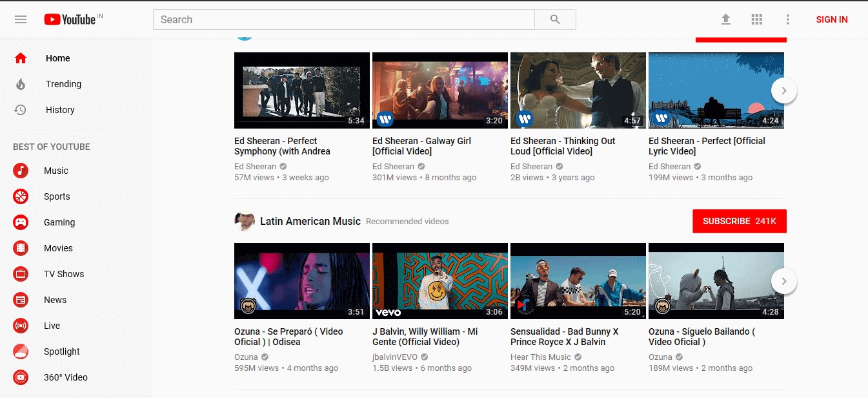The width and height of the screenshot is (868, 398).
Task: Click the Sports ball icon
Action: coord(21,196)
